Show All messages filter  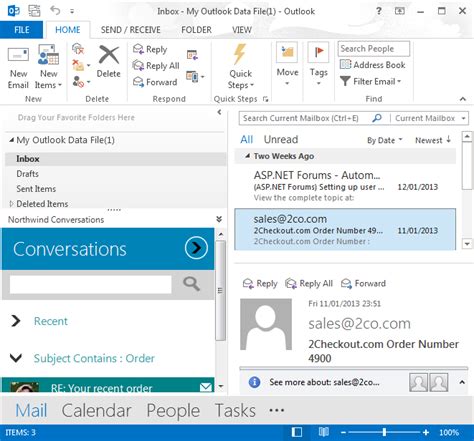tap(247, 139)
